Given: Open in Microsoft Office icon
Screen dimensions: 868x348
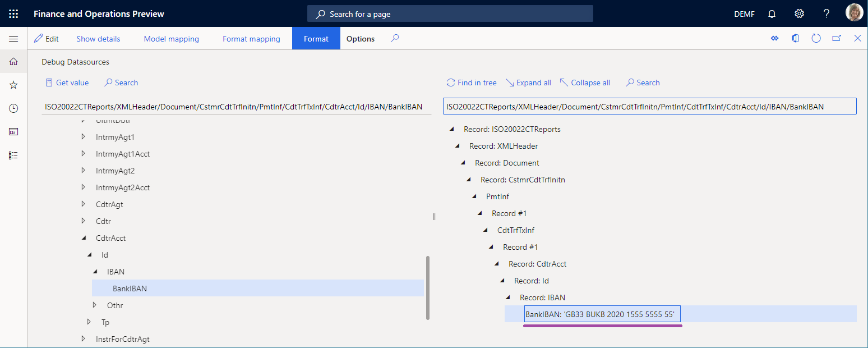Looking at the screenshot, I should point(795,39).
